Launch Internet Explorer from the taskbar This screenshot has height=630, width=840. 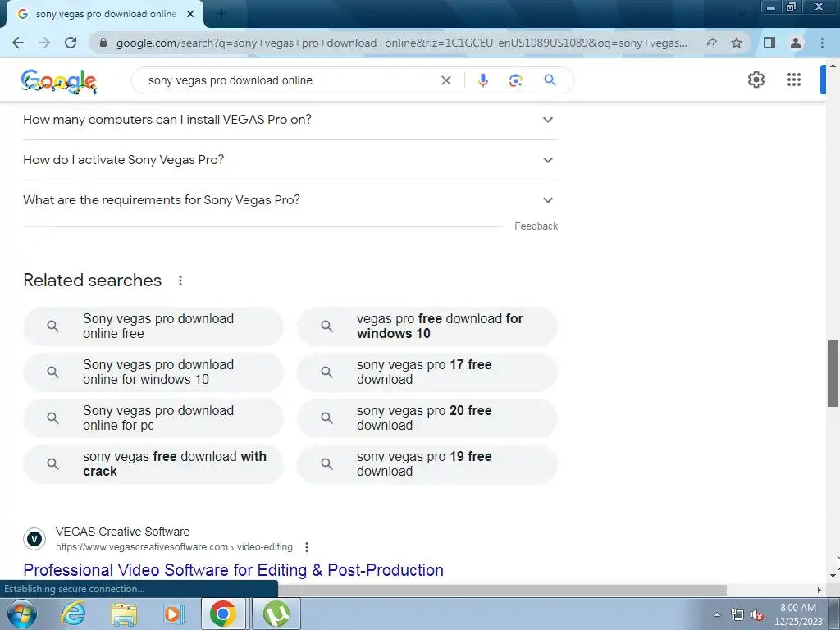(73, 614)
